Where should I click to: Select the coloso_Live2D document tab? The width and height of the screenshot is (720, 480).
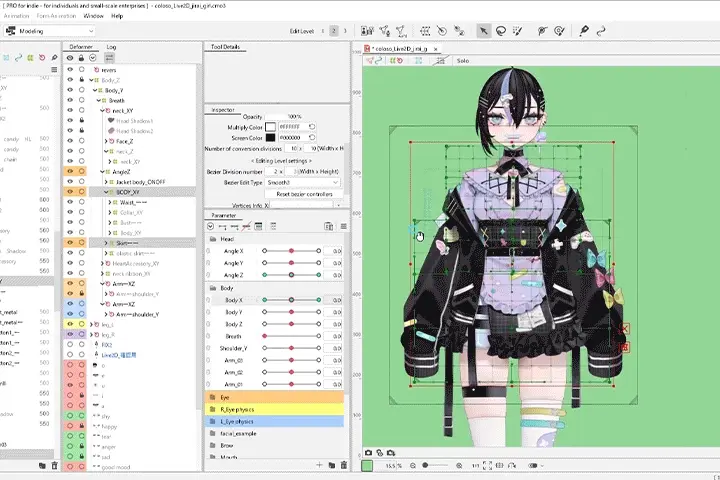tap(400, 48)
